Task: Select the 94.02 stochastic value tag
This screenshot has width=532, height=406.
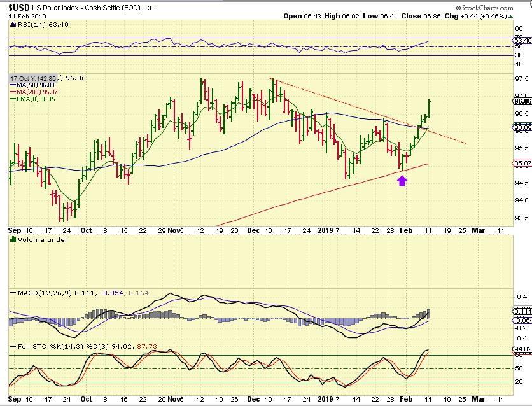Action: pyautogui.click(x=522, y=349)
